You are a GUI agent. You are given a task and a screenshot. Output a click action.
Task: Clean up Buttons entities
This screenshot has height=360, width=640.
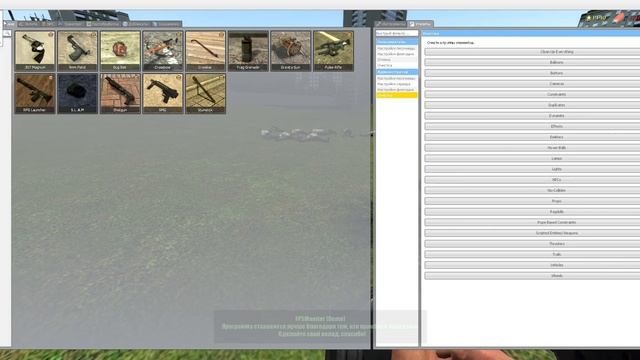(x=532, y=73)
